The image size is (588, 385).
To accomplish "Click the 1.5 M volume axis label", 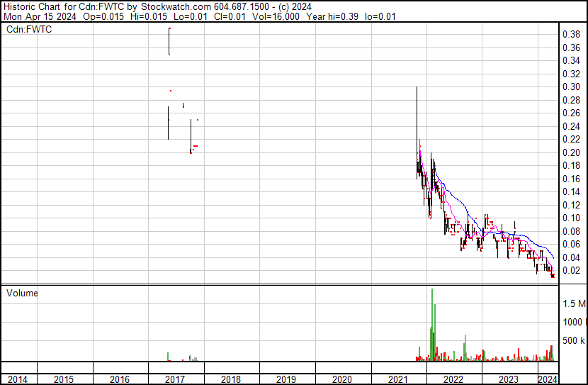I will [574, 303].
